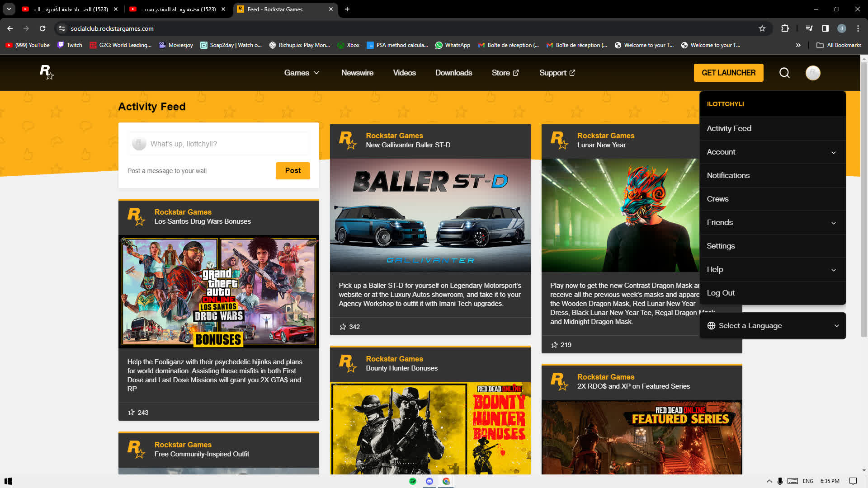Screen dimensions: 868x488
Task: Expand the Friends submenu
Action: [x=773, y=223]
